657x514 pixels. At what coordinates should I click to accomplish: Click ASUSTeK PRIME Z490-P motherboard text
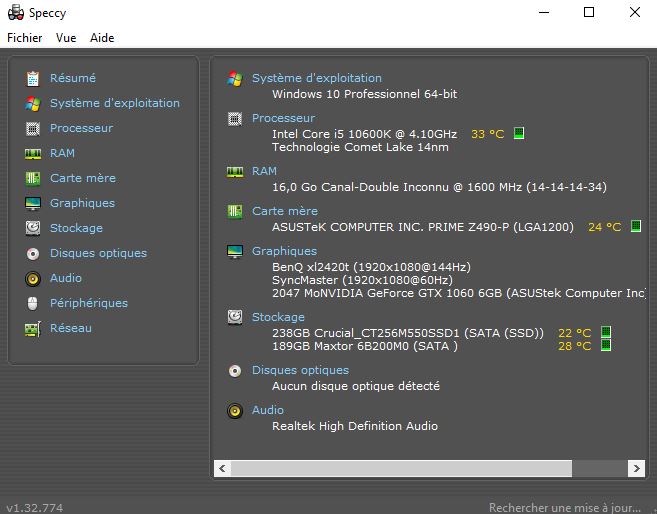[x=423, y=227]
